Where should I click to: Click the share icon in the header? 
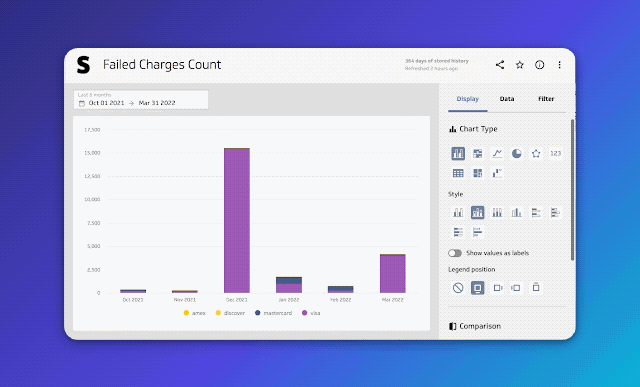tap(500, 64)
